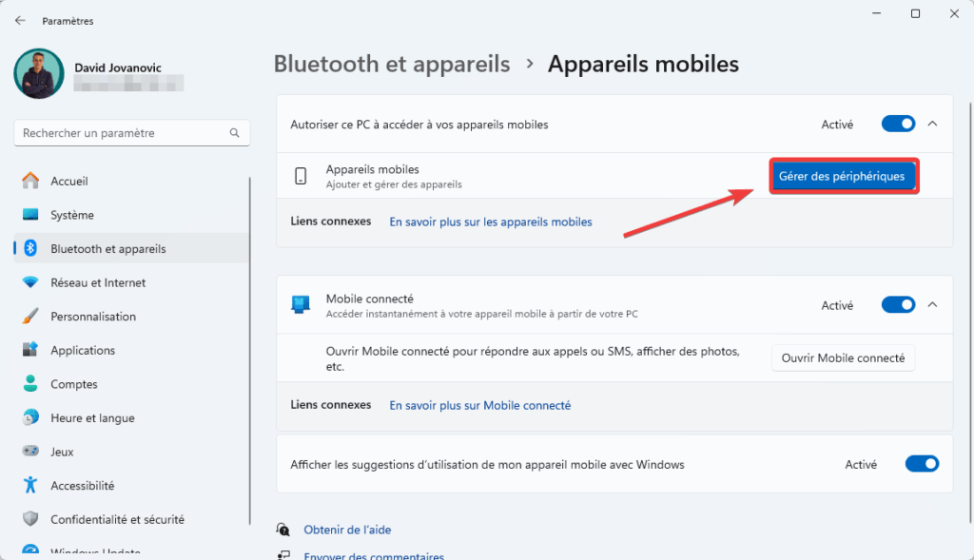Viewport: 974px width, 560px height.
Task: Click the phone icon beside Appareils mobiles
Action: coord(301,176)
